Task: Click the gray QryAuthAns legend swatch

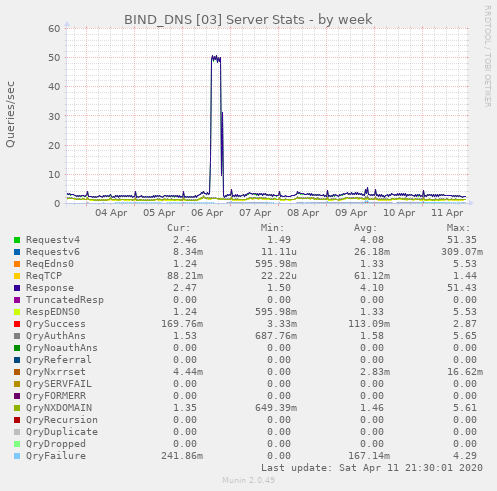Action: [17, 336]
